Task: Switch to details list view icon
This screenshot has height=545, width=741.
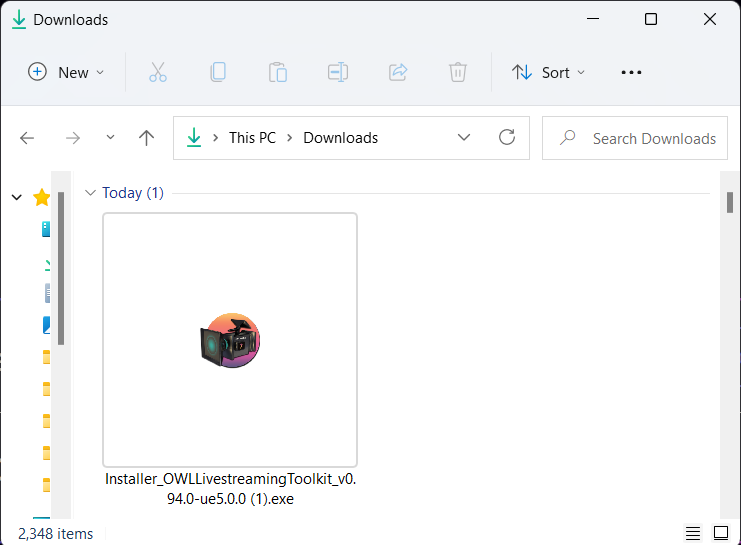Action: point(693,534)
